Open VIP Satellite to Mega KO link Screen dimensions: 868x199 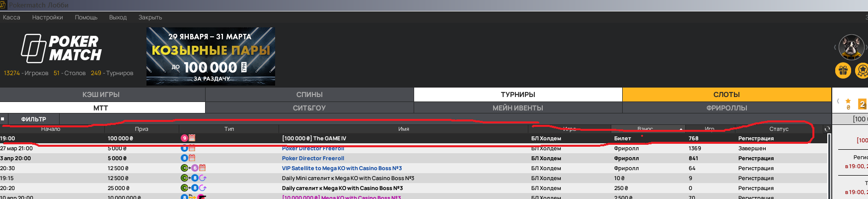point(342,168)
